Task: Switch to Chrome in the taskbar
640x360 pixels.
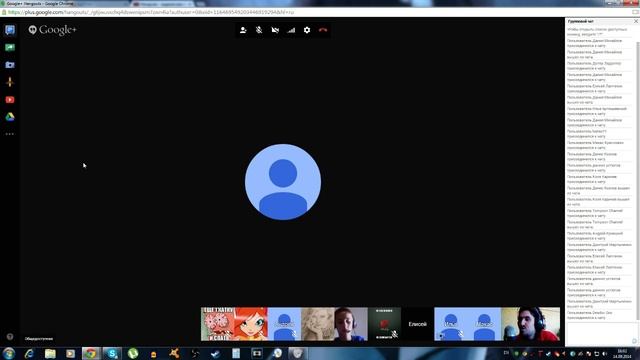Action: [91, 353]
